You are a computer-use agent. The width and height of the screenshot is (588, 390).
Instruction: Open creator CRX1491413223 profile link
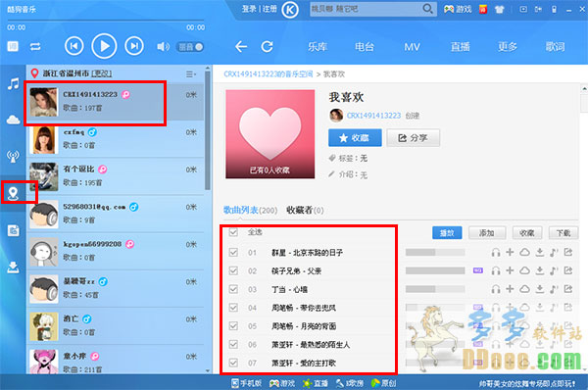pyautogui.click(x=373, y=116)
